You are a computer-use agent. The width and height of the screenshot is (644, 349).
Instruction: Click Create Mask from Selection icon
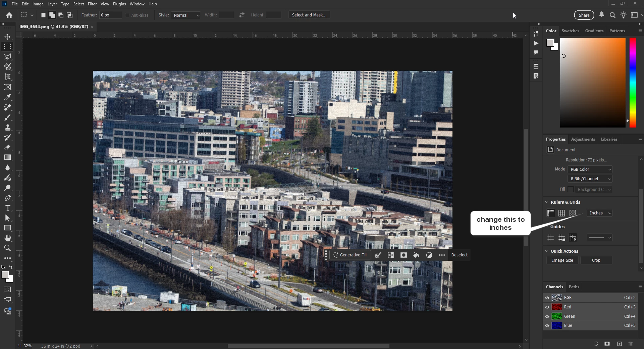point(404,255)
